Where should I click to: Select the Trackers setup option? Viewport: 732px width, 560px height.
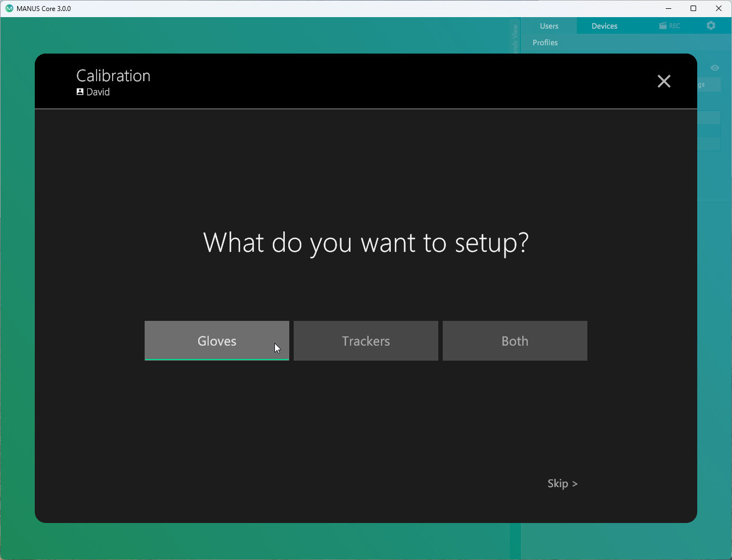365,341
